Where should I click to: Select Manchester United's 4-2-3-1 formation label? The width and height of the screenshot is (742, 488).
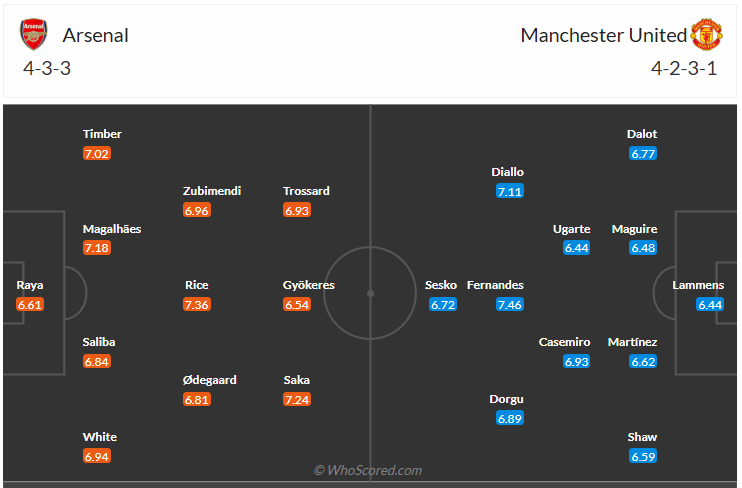tap(684, 69)
